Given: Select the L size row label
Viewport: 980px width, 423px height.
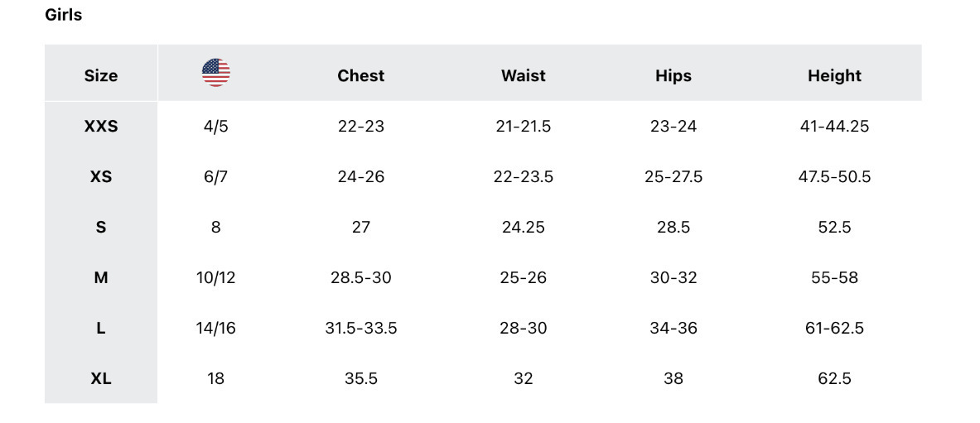Looking at the screenshot, I should coord(101,328).
